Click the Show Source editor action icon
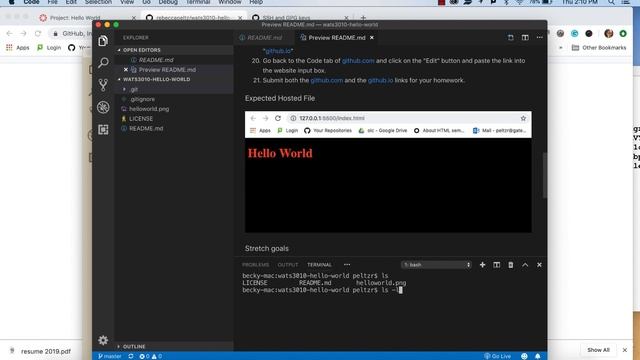Viewport: 640px width, 360px height. tap(511, 38)
